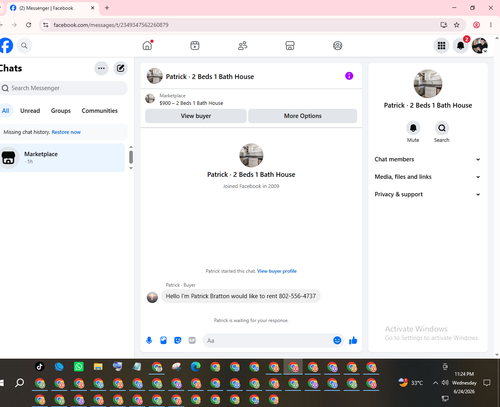Open Facebook search magnifier icon
This screenshot has width=500, height=407.
pos(24,46)
